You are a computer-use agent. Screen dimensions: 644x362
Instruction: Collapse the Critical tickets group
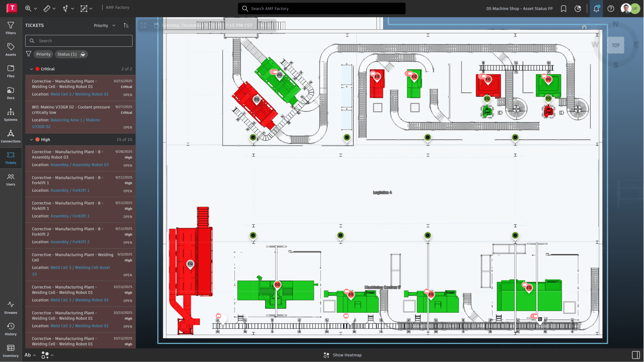point(31,69)
